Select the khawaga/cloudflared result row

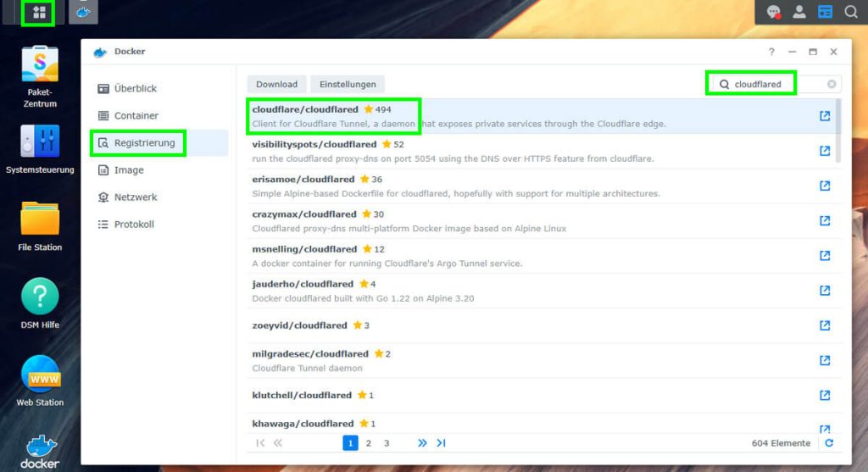click(542, 424)
